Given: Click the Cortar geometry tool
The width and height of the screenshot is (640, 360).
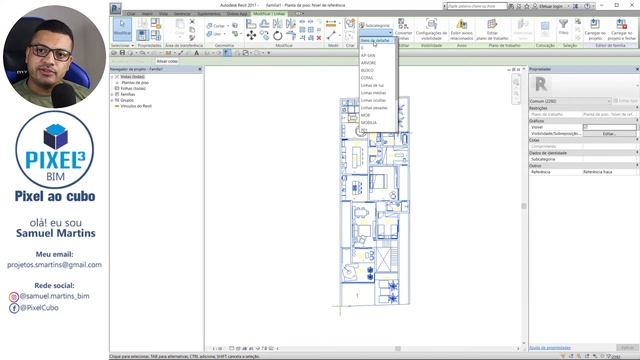Looking at the screenshot, I should pos(216,26).
